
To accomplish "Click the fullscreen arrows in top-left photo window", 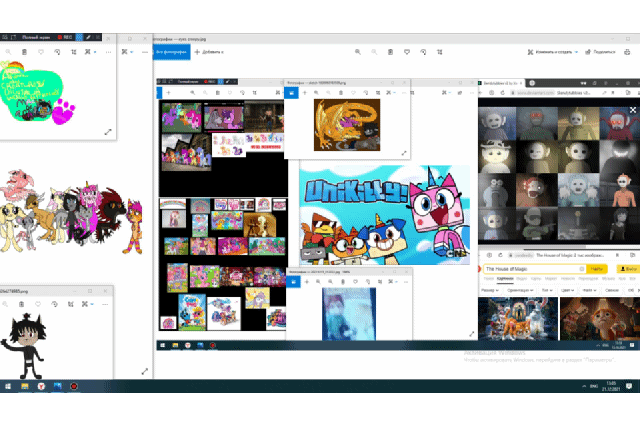I will pyautogui.click(x=108, y=132).
